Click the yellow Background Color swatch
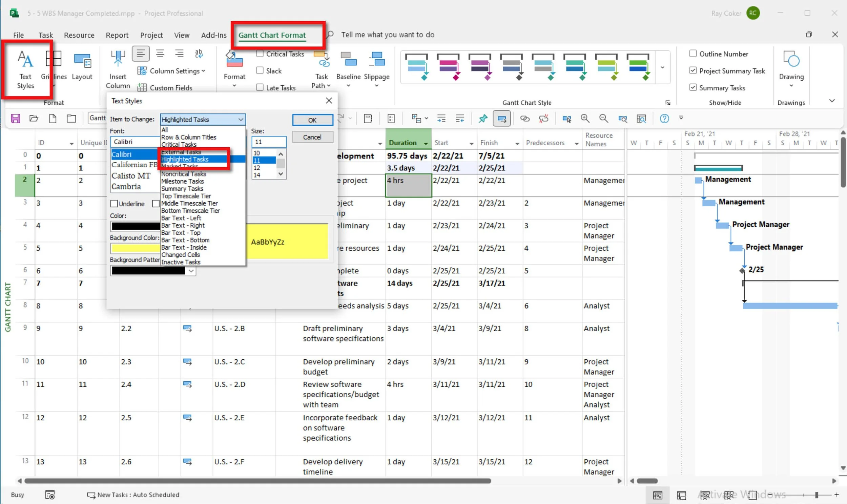 click(136, 248)
